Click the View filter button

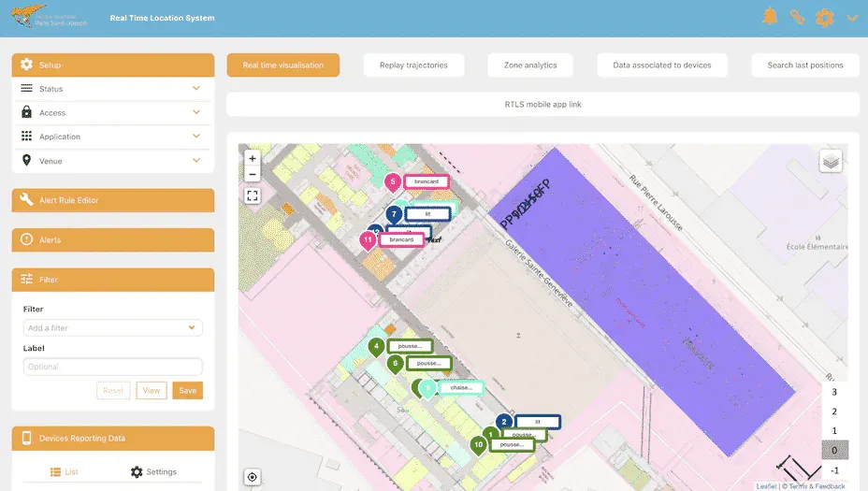coord(152,390)
